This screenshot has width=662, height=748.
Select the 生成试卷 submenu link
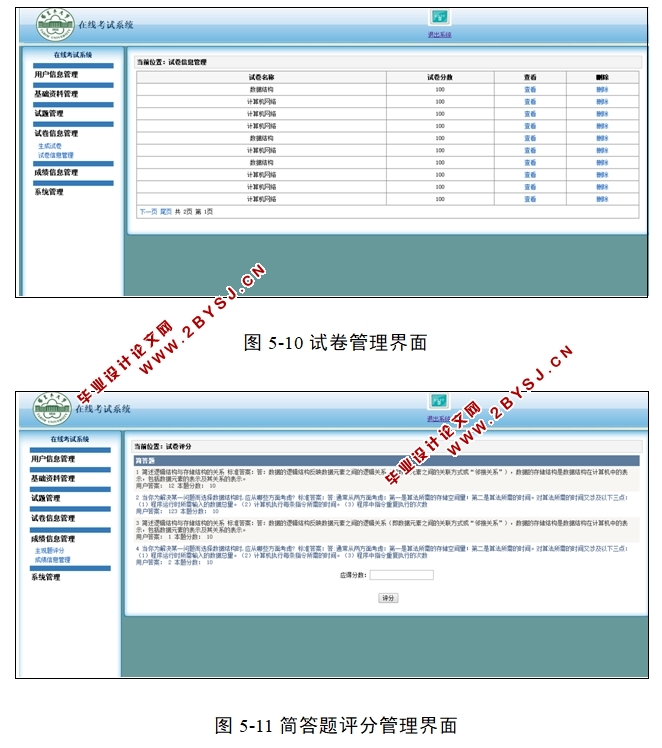50,146
